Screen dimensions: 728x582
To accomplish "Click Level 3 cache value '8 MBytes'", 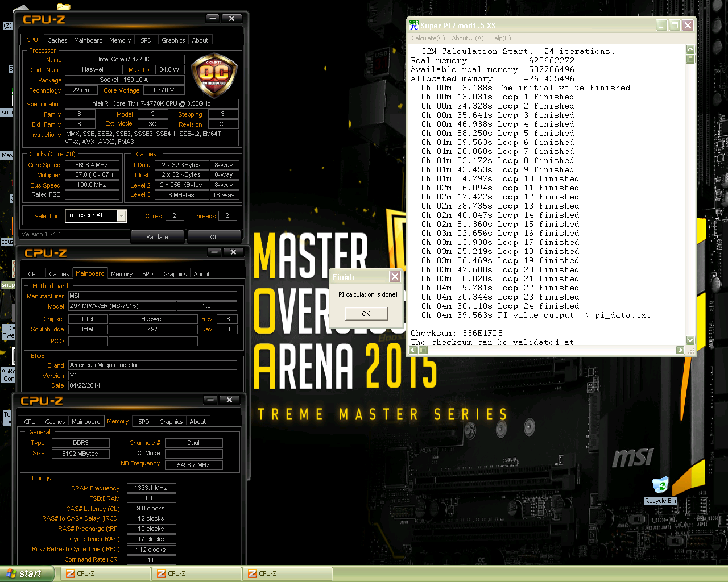I will tap(181, 195).
